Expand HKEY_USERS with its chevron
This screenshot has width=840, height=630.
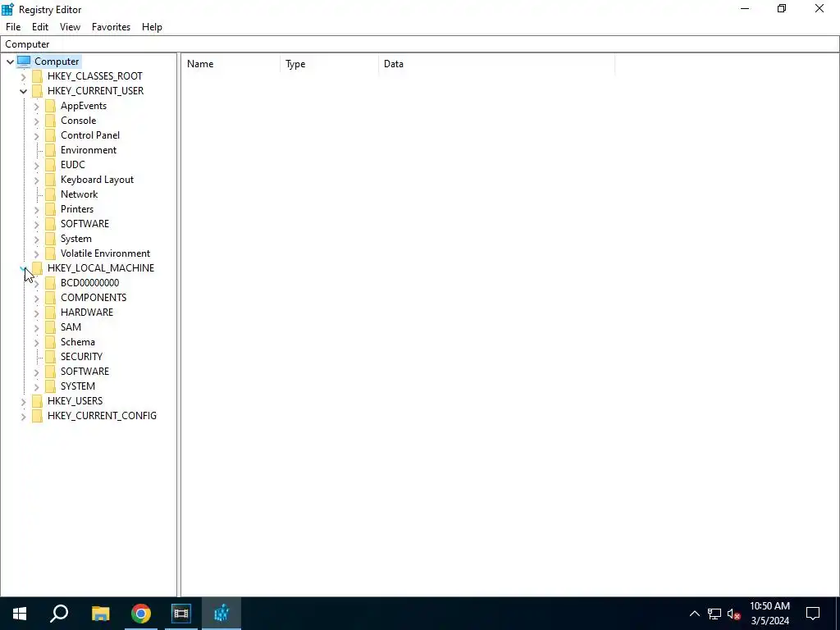[x=23, y=401]
